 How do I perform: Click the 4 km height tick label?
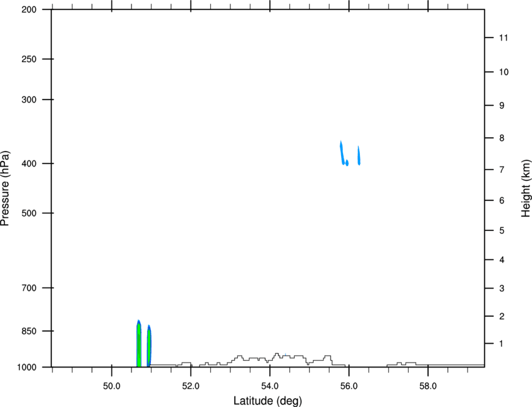[x=502, y=260]
